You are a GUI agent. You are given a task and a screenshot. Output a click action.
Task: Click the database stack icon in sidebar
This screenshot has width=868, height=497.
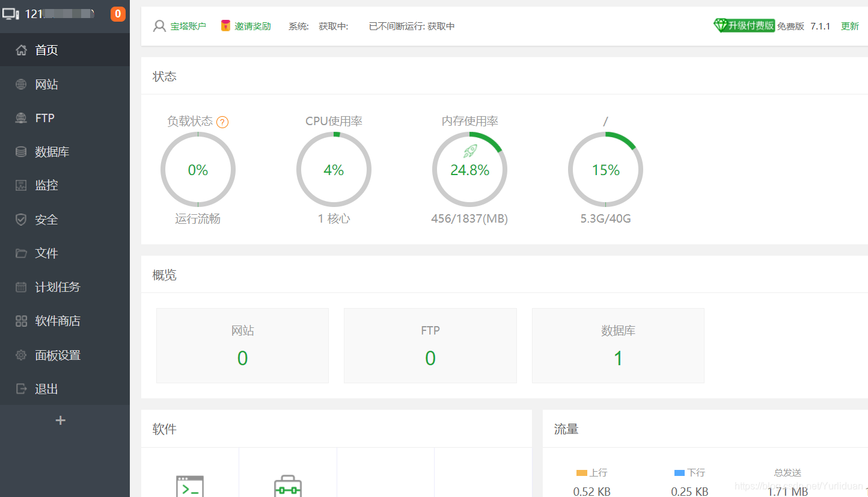(x=21, y=152)
